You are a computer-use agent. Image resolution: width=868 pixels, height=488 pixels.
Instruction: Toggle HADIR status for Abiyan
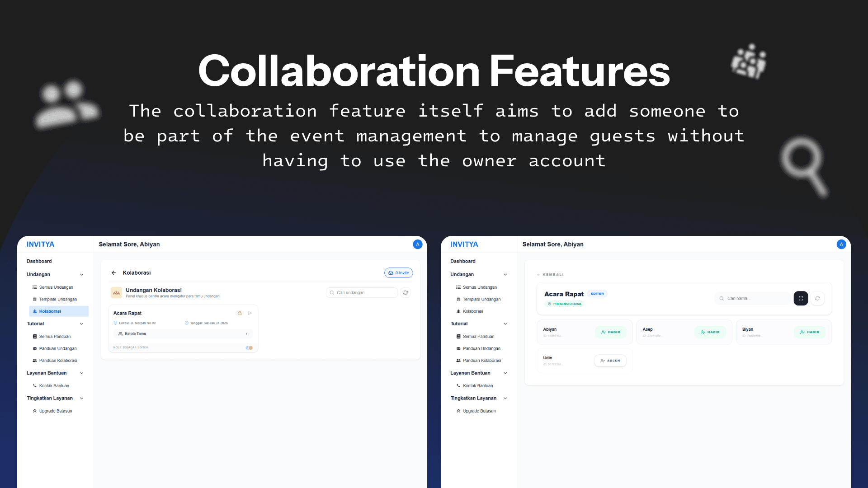click(x=610, y=332)
